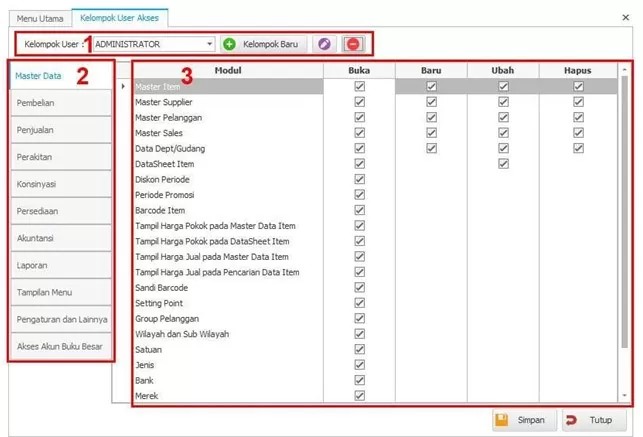
Task: Uncheck Buka for Master Supplier
Action: coord(359,102)
